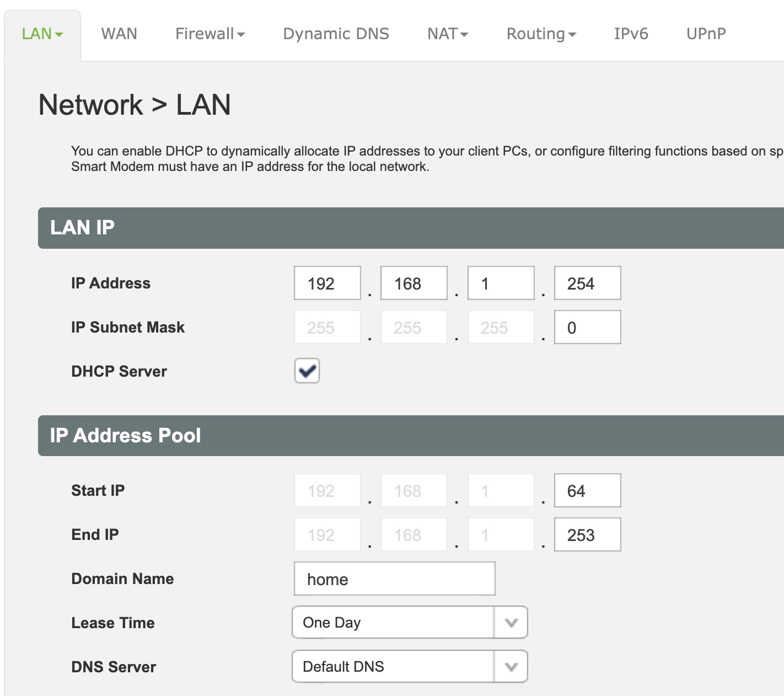Click the first octet of IP Address
784x696 pixels.
327,283
